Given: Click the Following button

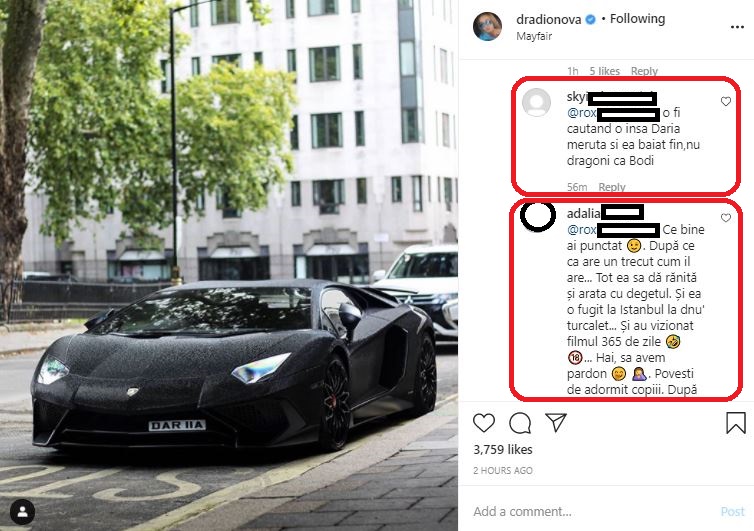Looking at the screenshot, I should click(637, 19).
